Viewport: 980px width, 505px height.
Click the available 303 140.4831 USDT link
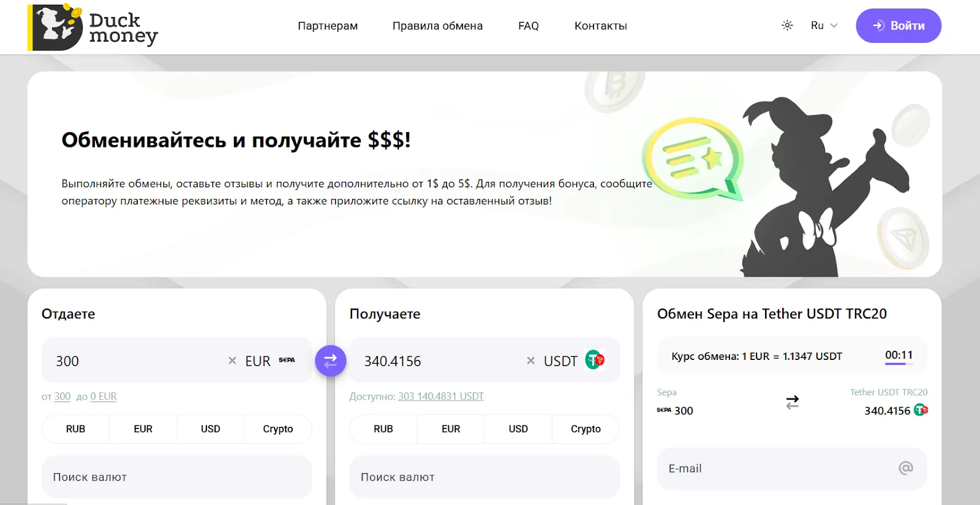441,397
